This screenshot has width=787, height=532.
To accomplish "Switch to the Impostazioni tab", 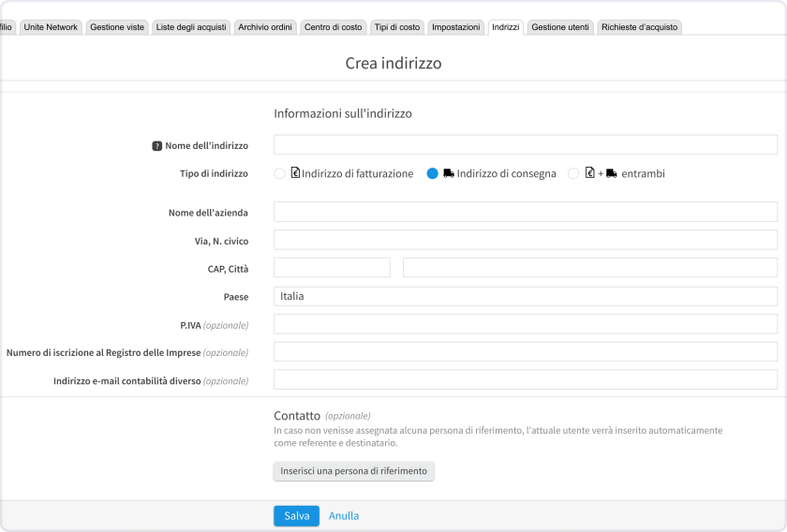I will 455,27.
